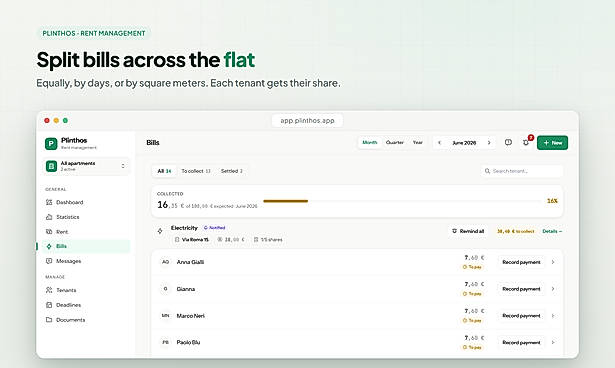Click Remind all button
615x368 pixels.
coord(468,231)
